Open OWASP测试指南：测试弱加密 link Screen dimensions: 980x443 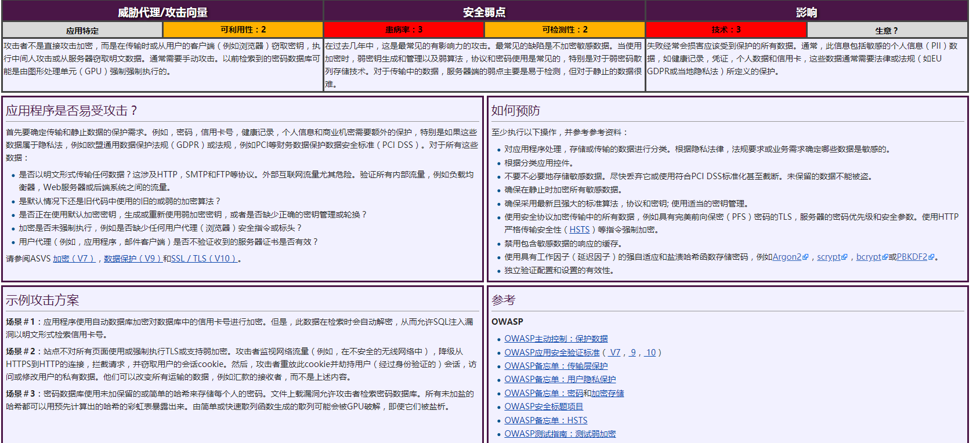[560, 434]
